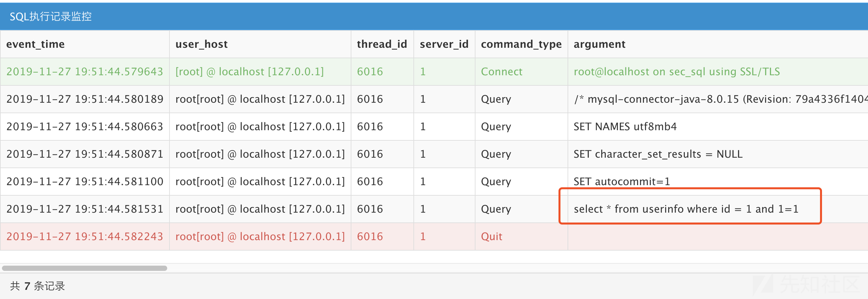The width and height of the screenshot is (868, 299).
Task: Select timestamp 19:51:44.580189 cell
Action: point(85,99)
